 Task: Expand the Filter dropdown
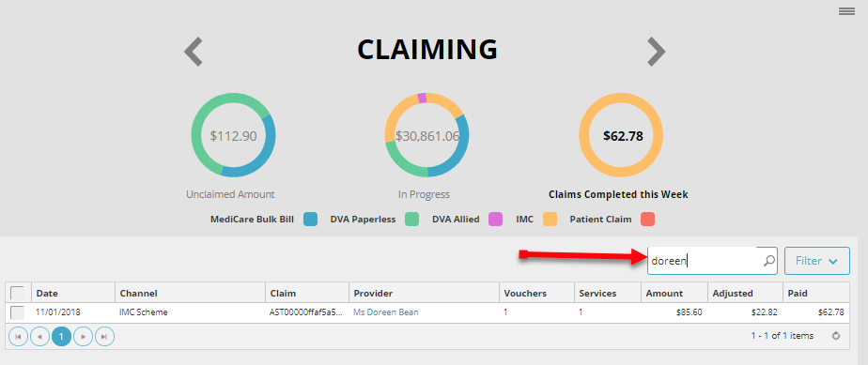click(816, 261)
